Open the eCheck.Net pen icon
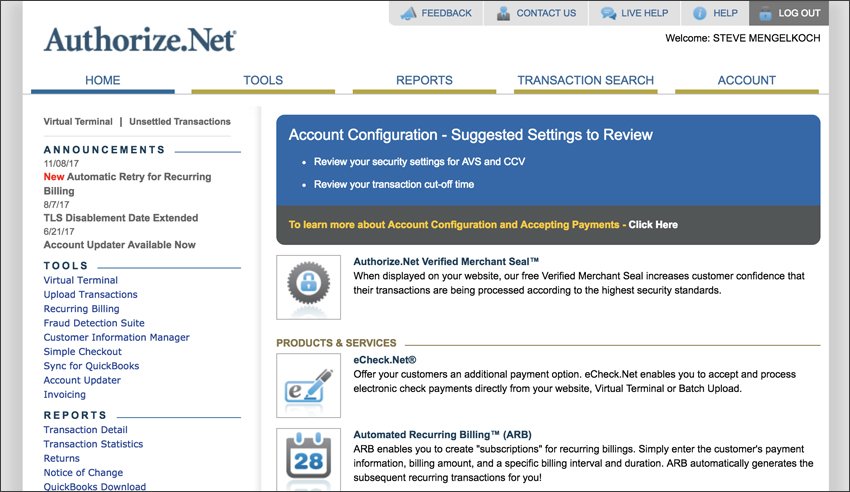The width and height of the screenshot is (850, 492). pyautogui.click(x=308, y=385)
